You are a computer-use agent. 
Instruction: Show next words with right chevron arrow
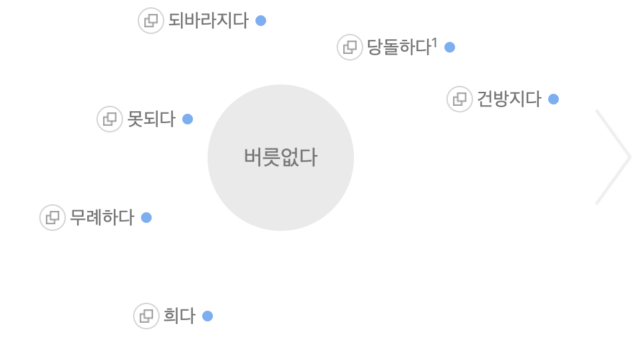click(x=613, y=157)
